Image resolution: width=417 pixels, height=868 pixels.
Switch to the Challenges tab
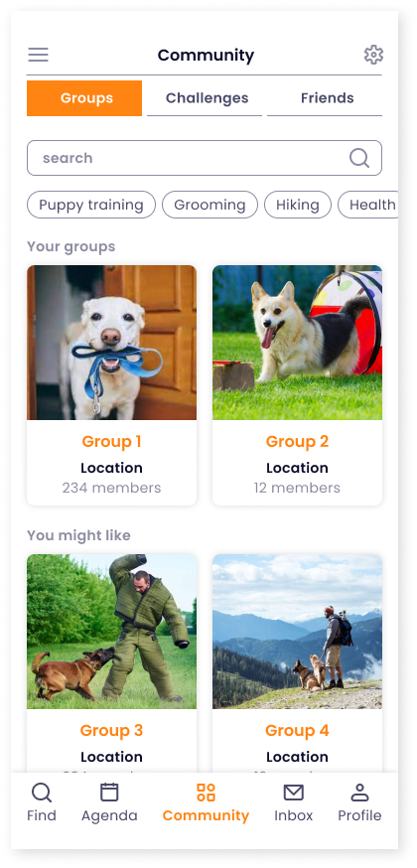click(x=205, y=98)
